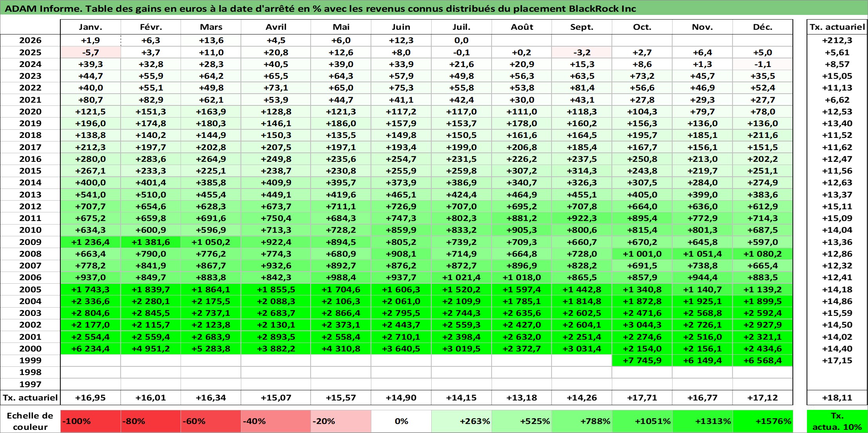868x433 pixels.
Task: Click the 2026 row label
Action: click(x=30, y=40)
